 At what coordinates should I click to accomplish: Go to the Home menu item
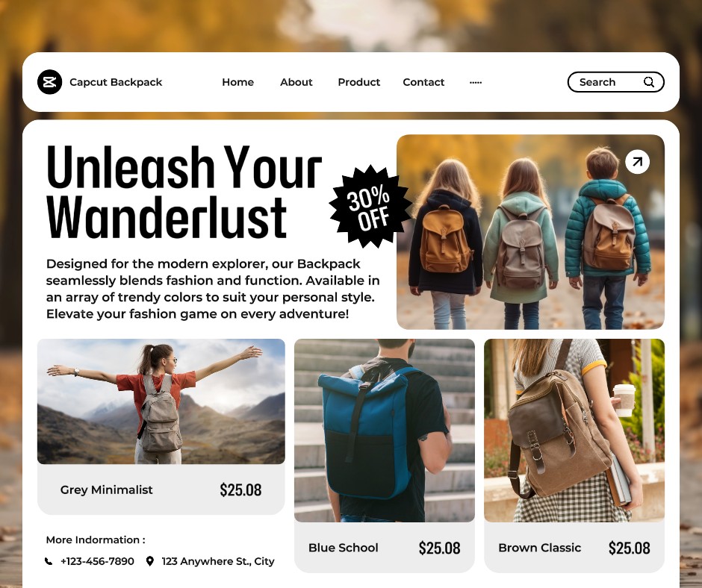click(237, 82)
